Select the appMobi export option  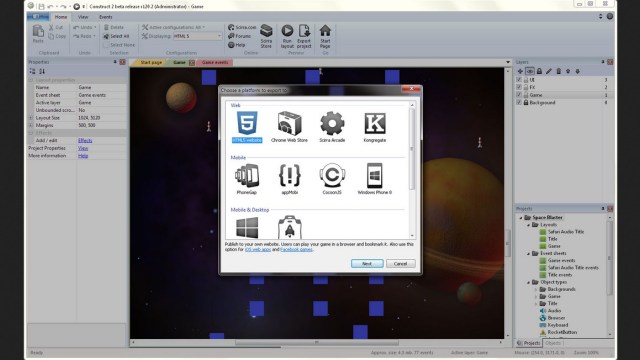(x=289, y=179)
